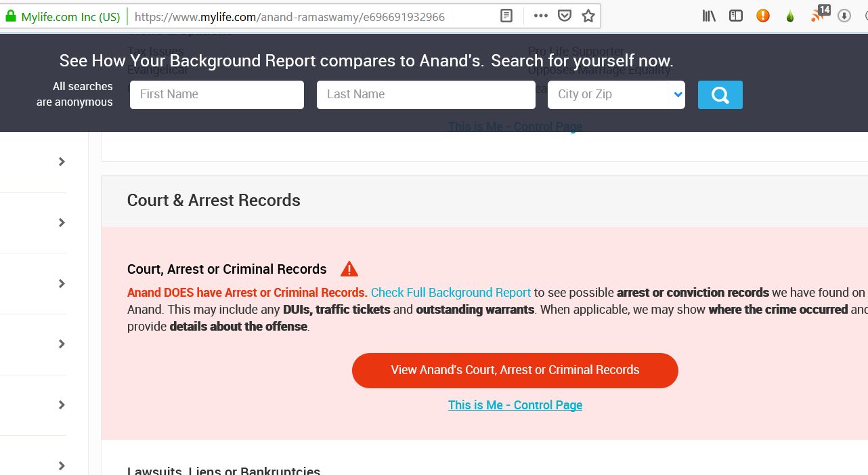Open This is Me - Control Page link
The width and height of the screenshot is (868, 475).
[515, 405]
